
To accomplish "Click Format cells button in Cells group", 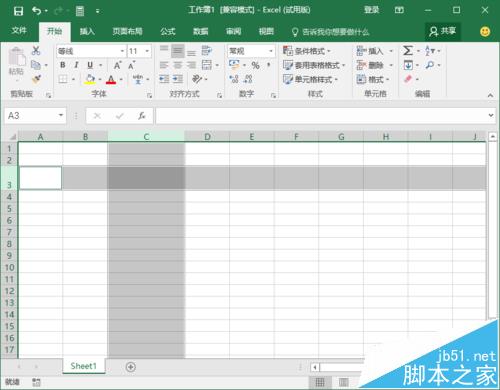I will [373, 79].
